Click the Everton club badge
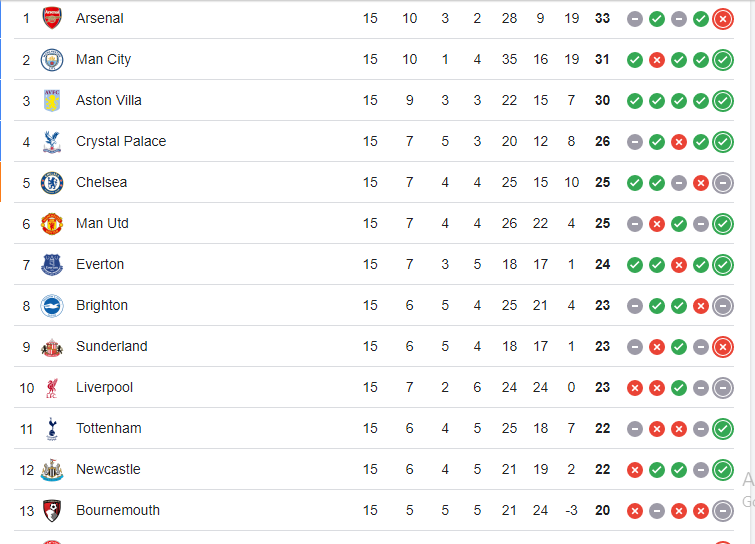 pyautogui.click(x=52, y=264)
